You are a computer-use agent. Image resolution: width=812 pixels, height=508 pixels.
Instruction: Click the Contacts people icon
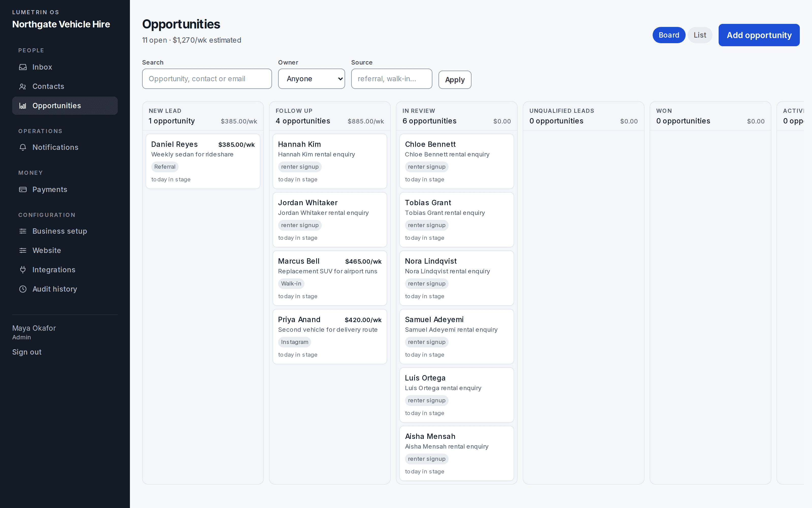coord(23,87)
